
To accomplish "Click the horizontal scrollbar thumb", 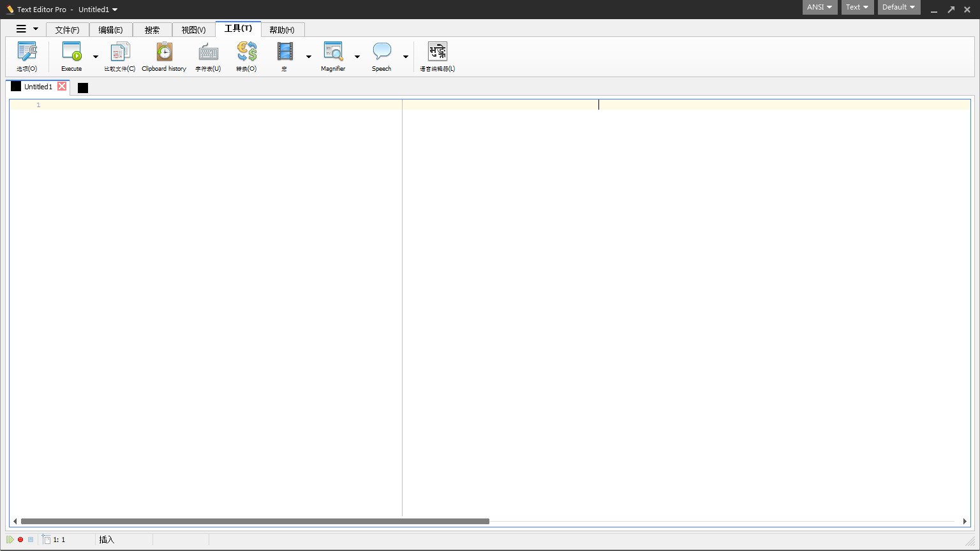I will [x=255, y=521].
